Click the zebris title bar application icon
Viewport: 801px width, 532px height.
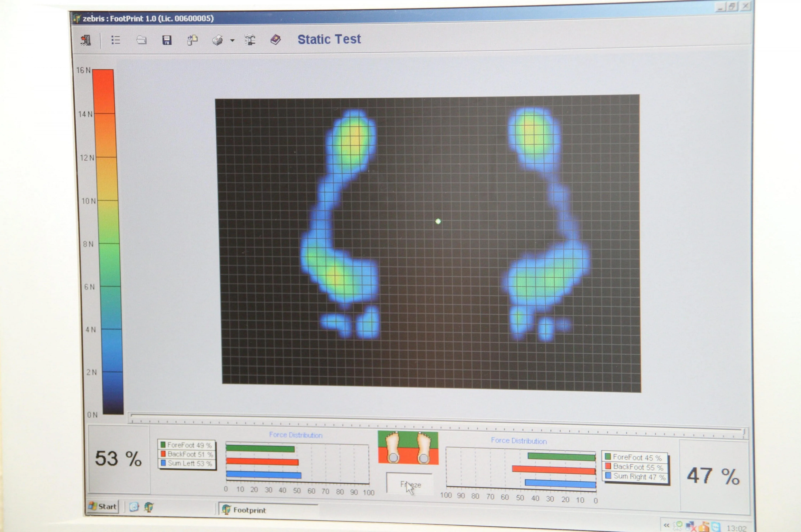(x=77, y=18)
